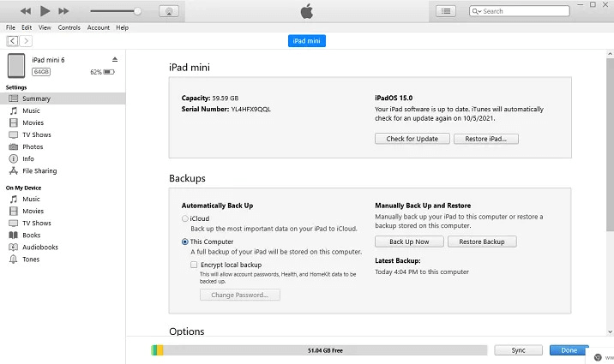
Task: Select the iCloud backup radio button
Action: point(185,218)
